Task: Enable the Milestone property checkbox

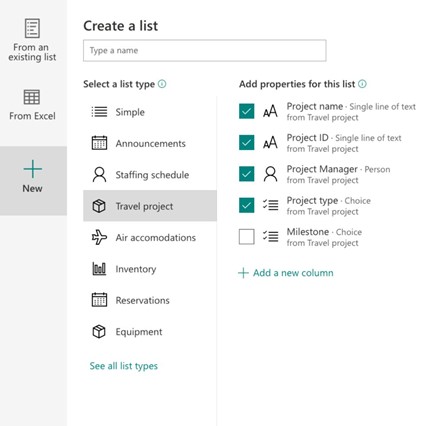Action: tap(247, 237)
